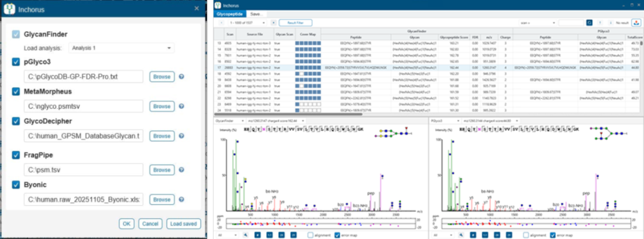Viewport: 644px width, 239px height.
Task: Uncheck the GlycoDecipher checkbox
Action: click(16, 121)
